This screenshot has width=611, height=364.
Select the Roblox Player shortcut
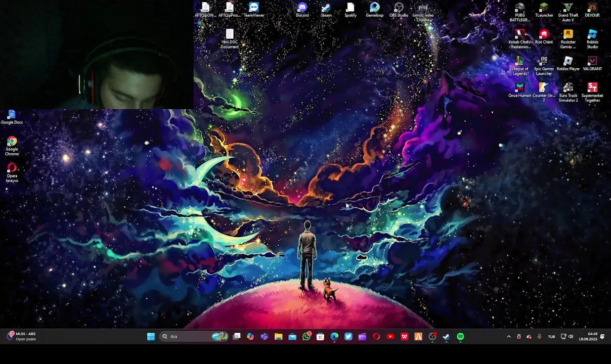568,64
